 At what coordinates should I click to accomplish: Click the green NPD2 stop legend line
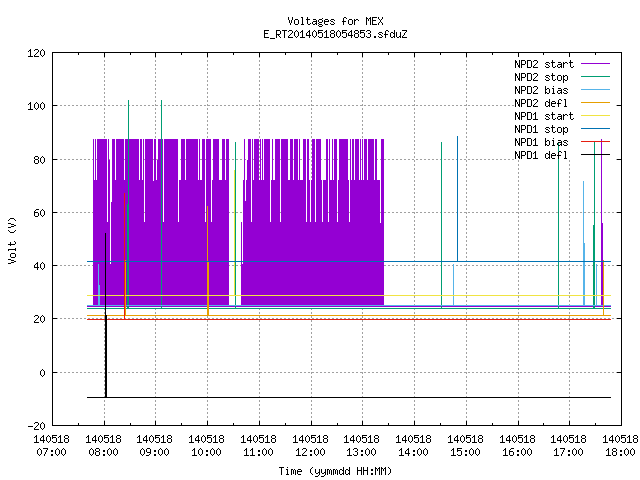pos(595,76)
